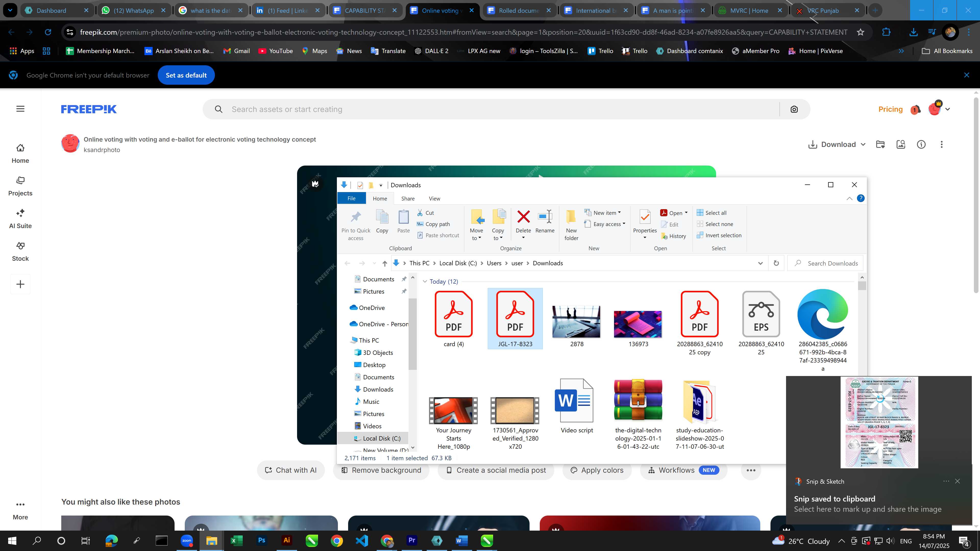Click the Freepik hamburger menu icon

click(x=20, y=109)
